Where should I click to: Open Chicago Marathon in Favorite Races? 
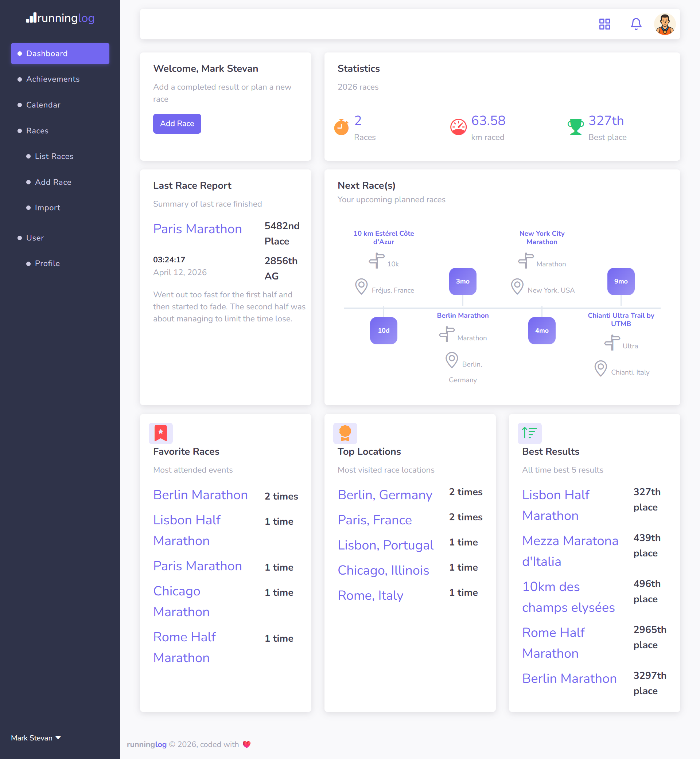[x=182, y=602]
